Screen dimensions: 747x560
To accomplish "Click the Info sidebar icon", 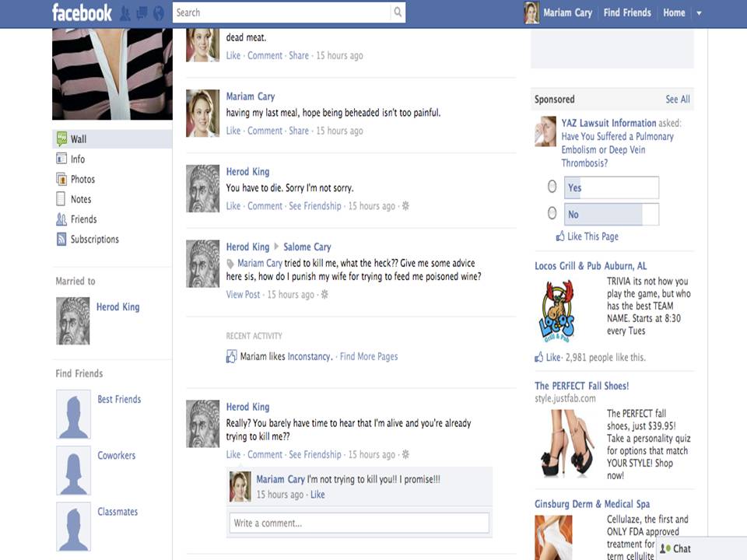I will [x=61, y=159].
